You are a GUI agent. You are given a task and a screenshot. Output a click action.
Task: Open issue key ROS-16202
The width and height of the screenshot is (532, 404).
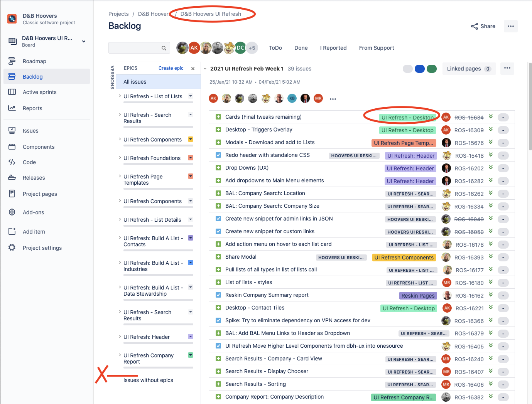pyautogui.click(x=469, y=168)
